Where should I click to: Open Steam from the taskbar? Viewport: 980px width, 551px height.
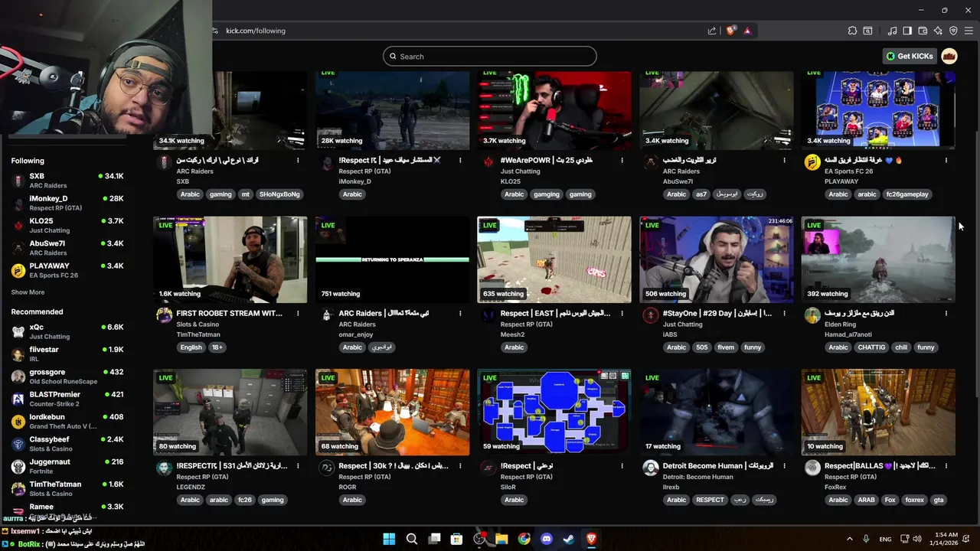569,539
